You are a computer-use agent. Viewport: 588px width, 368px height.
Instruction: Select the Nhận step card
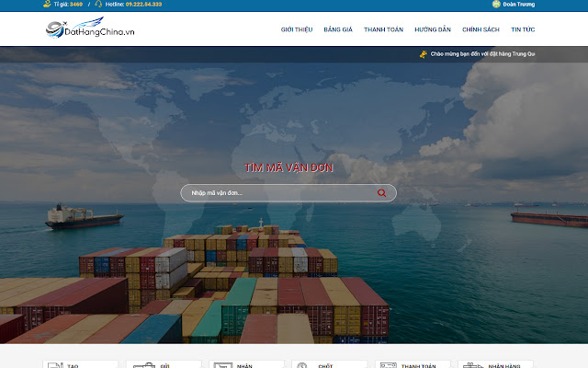[246, 364]
